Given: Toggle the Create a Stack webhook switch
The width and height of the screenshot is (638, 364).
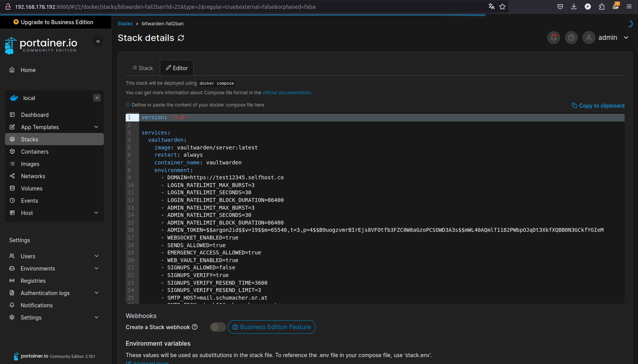Looking at the screenshot, I should coord(218,327).
